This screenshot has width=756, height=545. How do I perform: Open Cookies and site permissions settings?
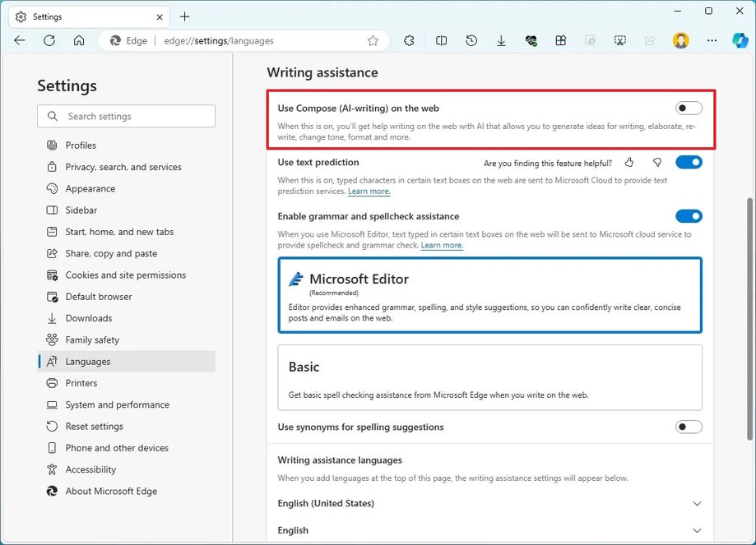(125, 275)
